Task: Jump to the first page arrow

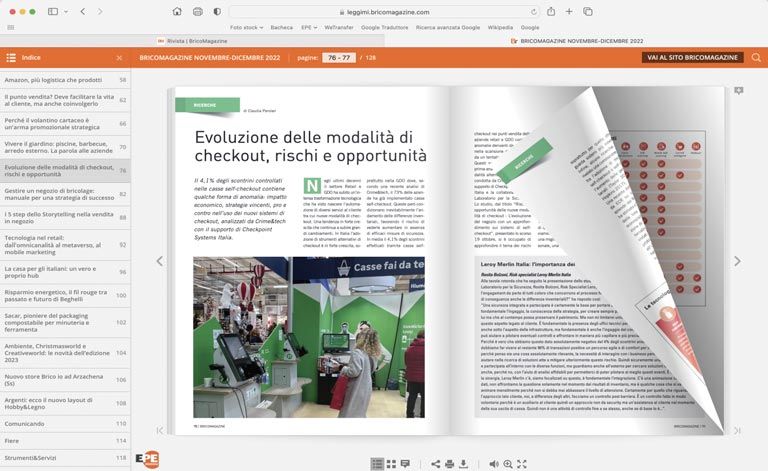Action: pos(159,430)
